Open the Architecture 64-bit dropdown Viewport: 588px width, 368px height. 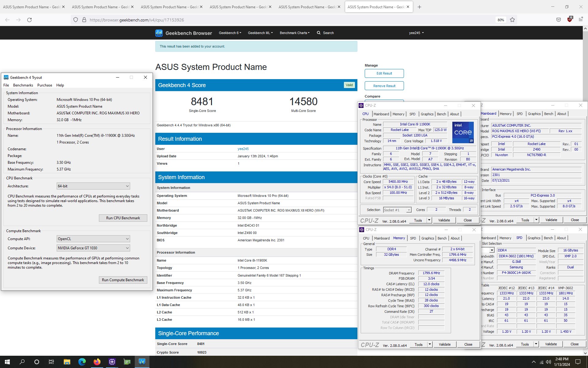pyautogui.click(x=93, y=186)
